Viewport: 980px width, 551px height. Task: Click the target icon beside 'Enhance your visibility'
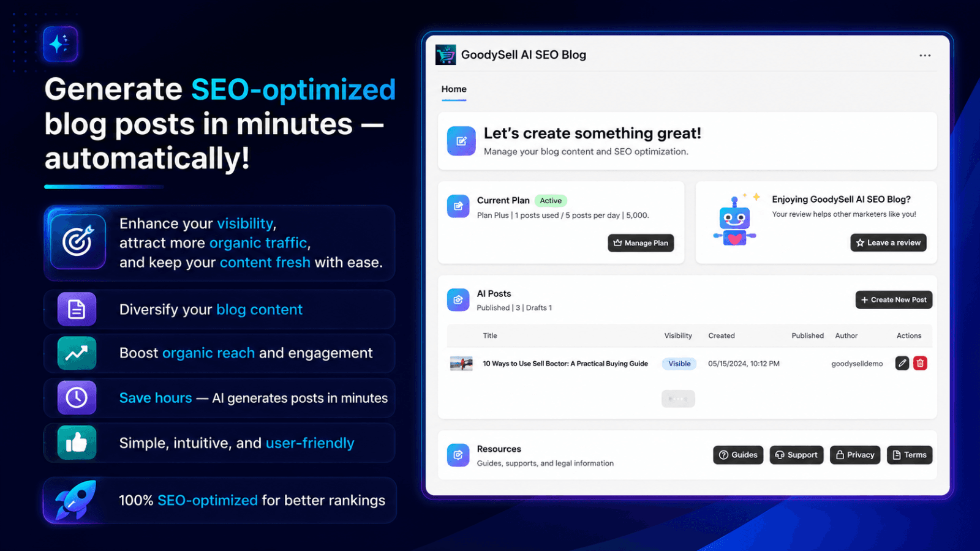[x=78, y=242]
